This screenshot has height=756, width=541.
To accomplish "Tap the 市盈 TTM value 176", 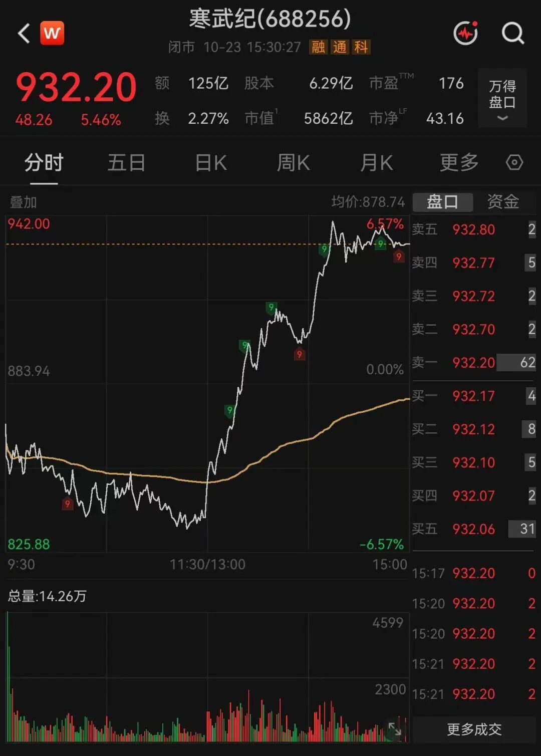I will tap(451, 83).
